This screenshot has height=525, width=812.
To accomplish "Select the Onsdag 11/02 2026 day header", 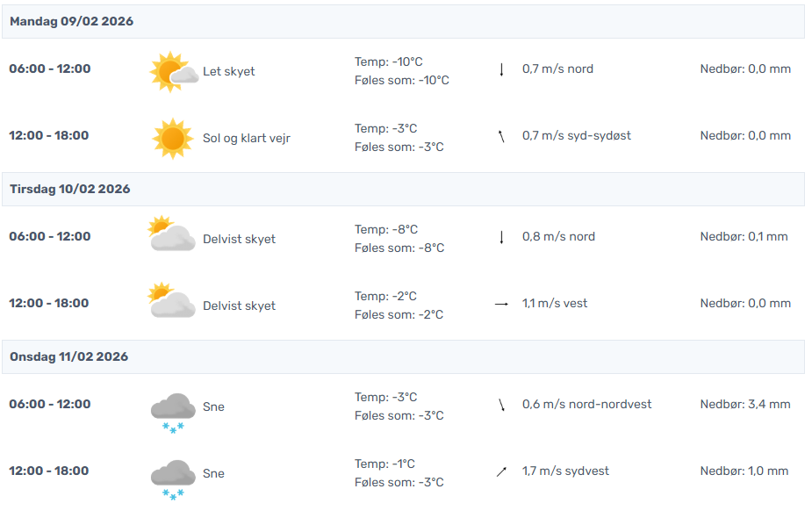I will (68, 356).
